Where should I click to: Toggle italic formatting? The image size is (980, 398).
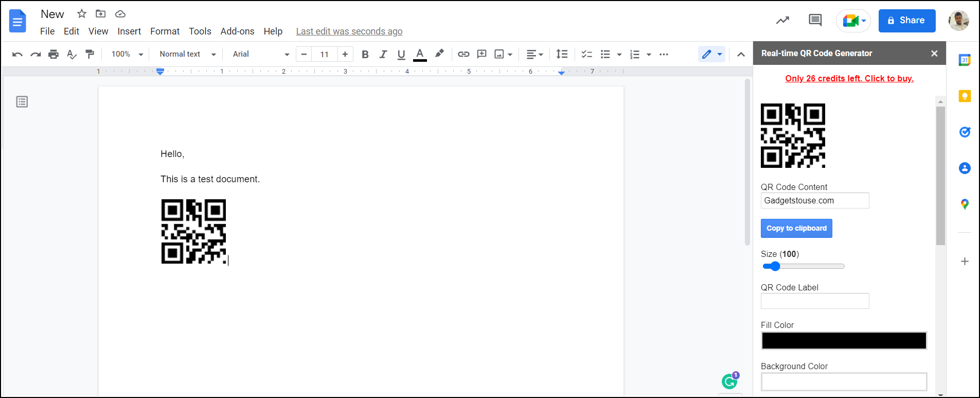[383, 54]
